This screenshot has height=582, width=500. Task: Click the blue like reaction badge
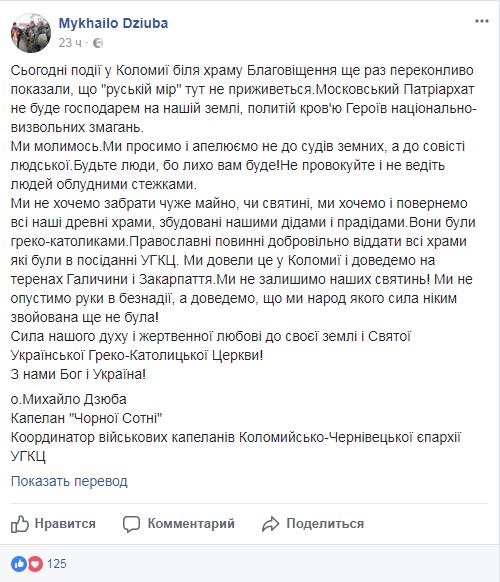coord(19,564)
